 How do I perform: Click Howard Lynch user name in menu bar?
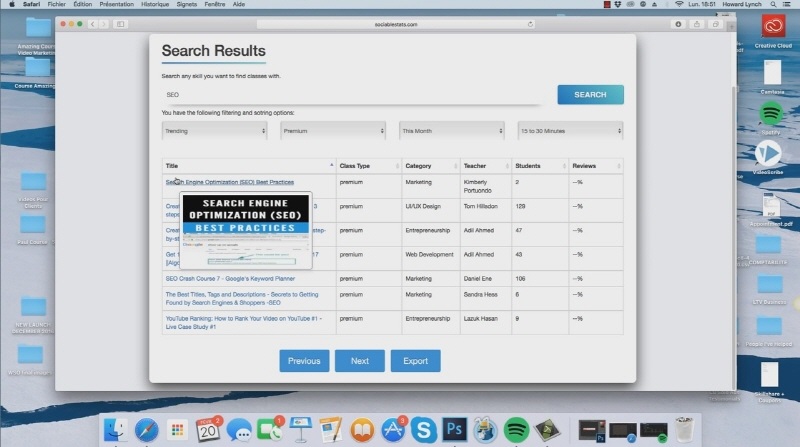click(742, 4)
